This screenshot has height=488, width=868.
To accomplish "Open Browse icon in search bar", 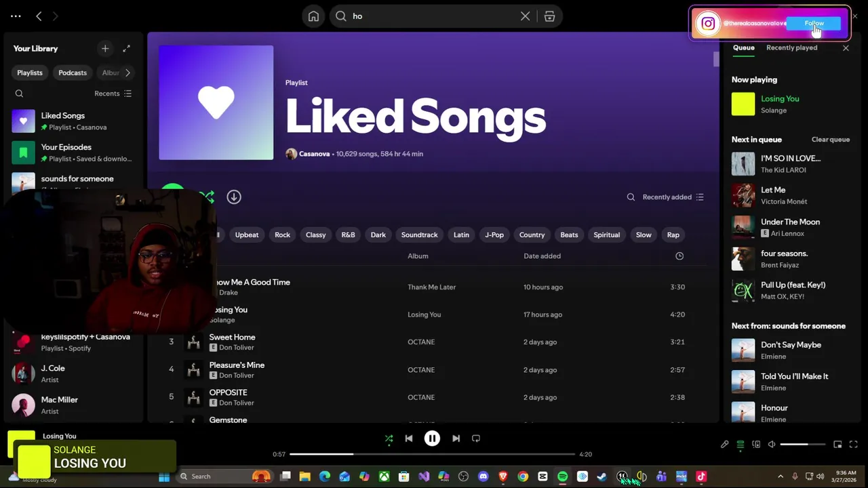I will click(549, 16).
